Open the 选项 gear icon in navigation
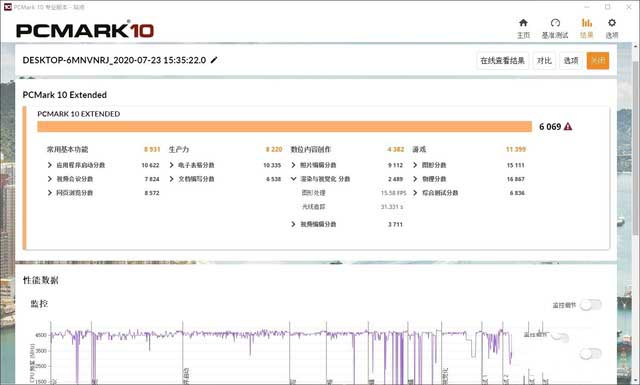 coord(611,22)
